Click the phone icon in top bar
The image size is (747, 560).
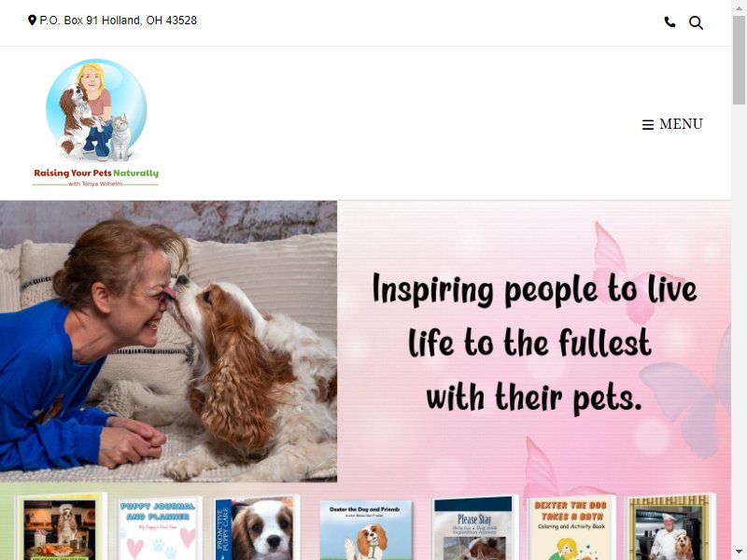(669, 21)
